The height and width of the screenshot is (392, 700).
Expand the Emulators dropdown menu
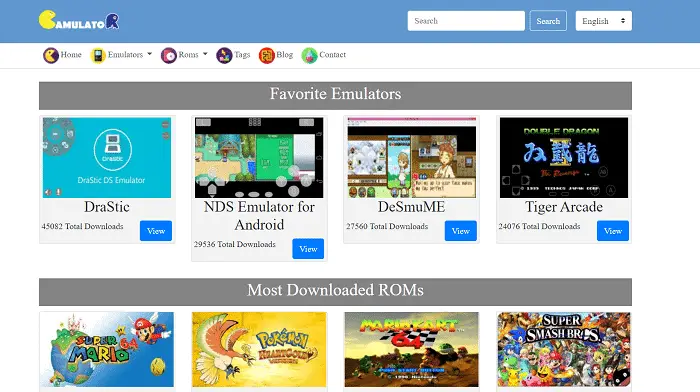click(129, 54)
